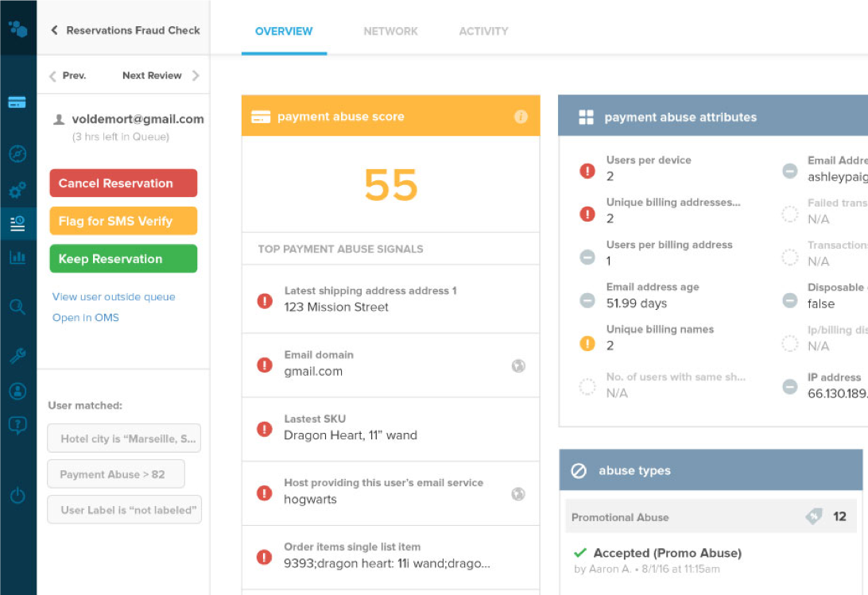
Task: Click the credit card icon in sidebar
Action: 17,102
